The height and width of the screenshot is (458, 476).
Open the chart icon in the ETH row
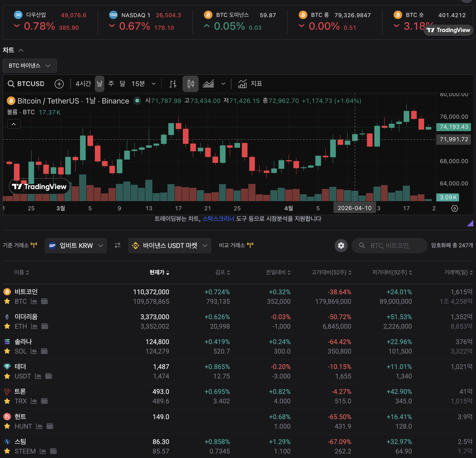tap(34, 326)
